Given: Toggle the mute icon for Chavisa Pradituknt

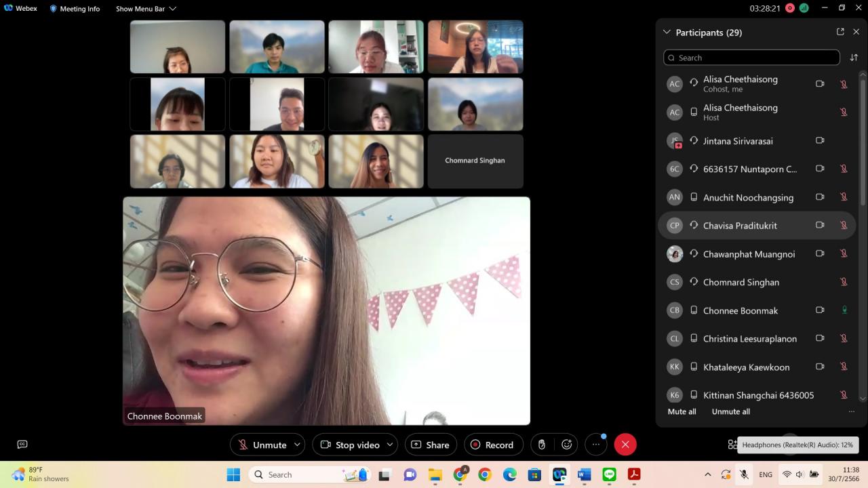Looking at the screenshot, I should [844, 226].
